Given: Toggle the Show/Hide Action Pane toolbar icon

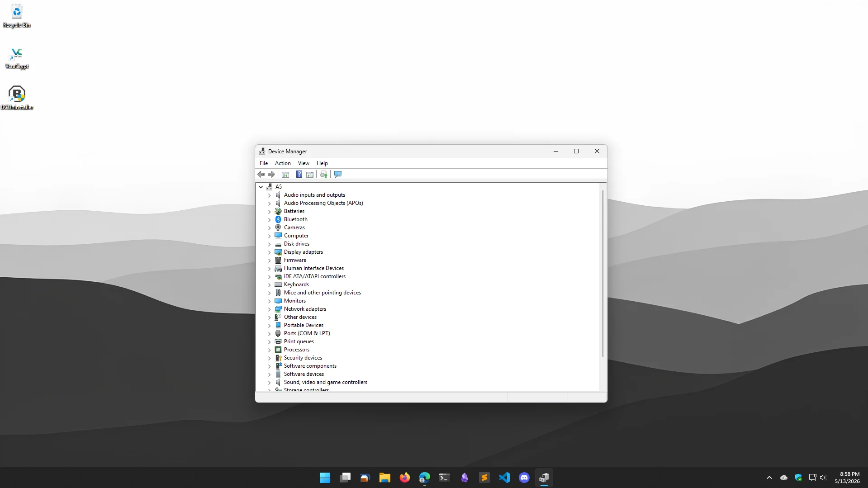Looking at the screenshot, I should click(310, 175).
